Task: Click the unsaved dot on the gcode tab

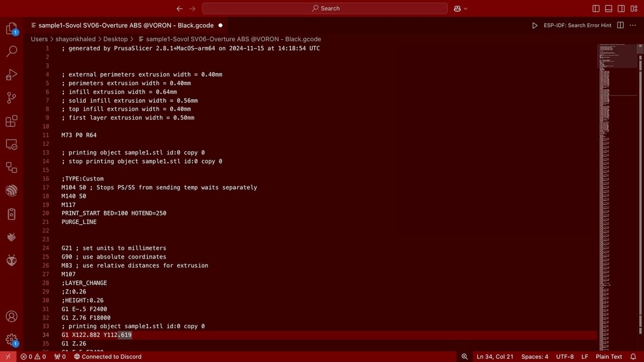Action: pyautogui.click(x=221, y=25)
